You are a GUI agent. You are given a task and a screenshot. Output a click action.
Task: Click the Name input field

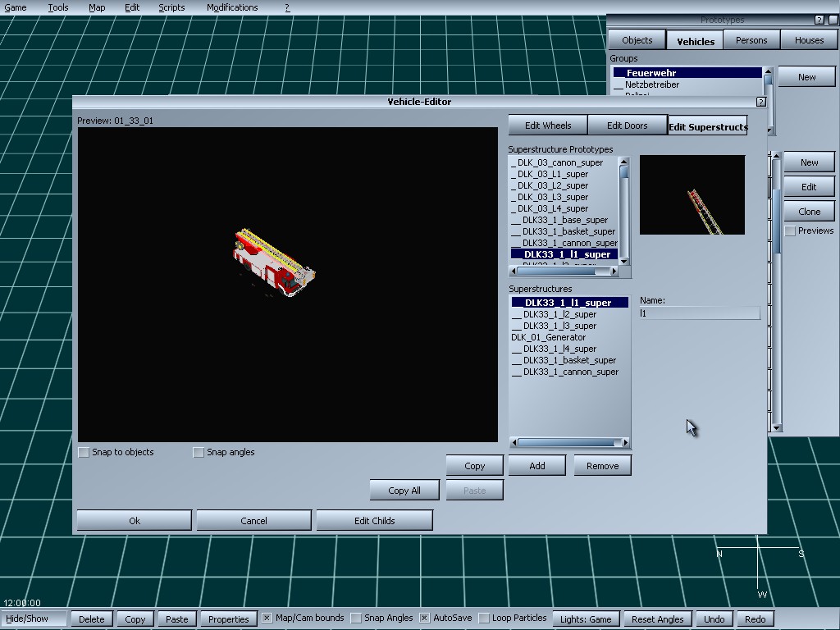(700, 313)
